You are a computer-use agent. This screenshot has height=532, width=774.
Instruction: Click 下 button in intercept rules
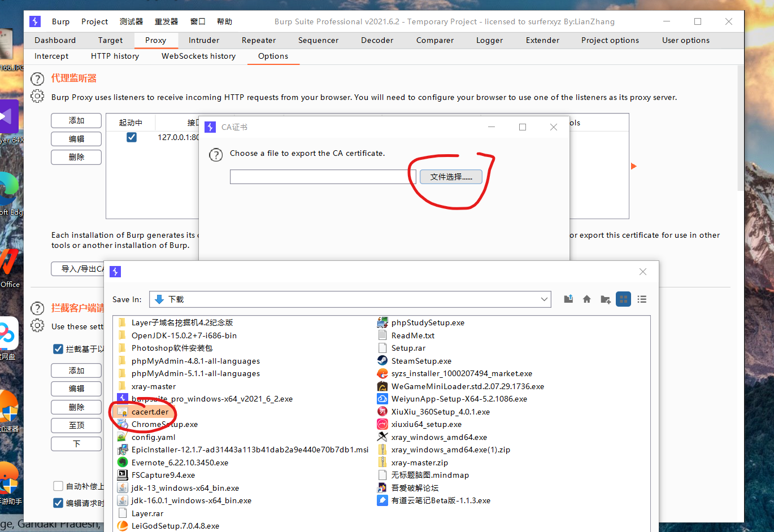click(x=76, y=444)
